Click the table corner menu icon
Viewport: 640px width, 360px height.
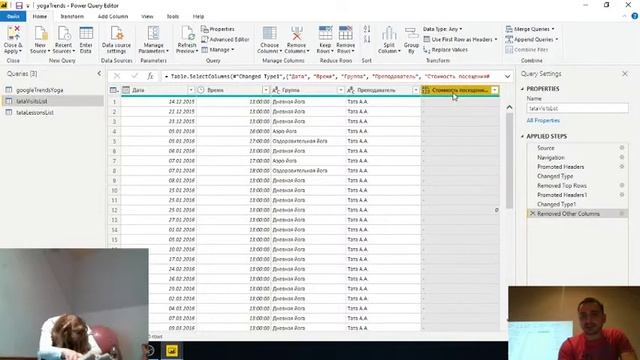tap(114, 90)
